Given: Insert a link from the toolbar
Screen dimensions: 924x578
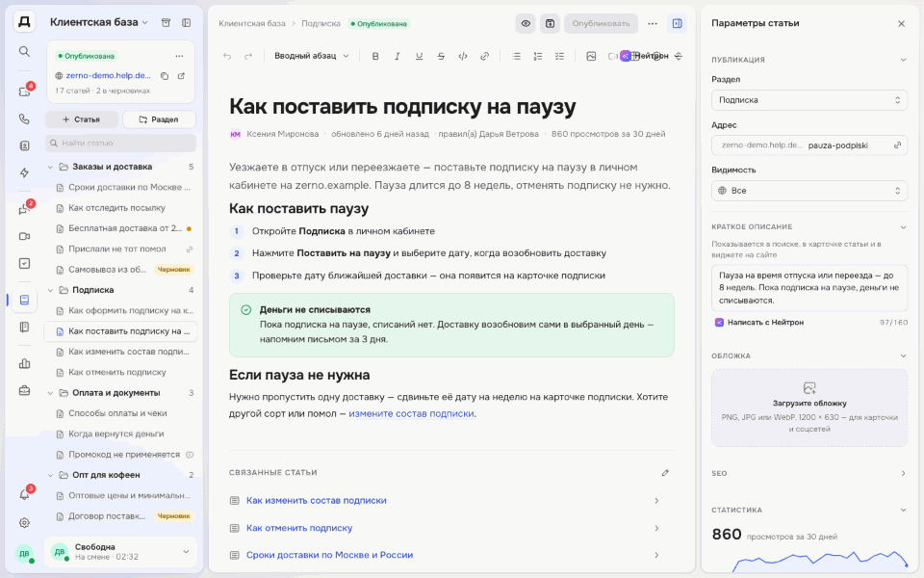Looking at the screenshot, I should [484, 56].
